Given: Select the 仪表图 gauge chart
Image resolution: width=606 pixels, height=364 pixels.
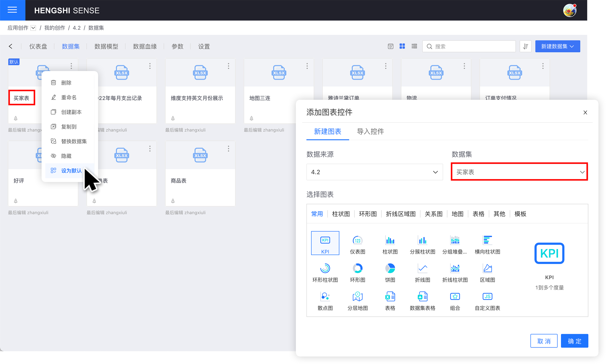Looking at the screenshot, I should coord(357,244).
